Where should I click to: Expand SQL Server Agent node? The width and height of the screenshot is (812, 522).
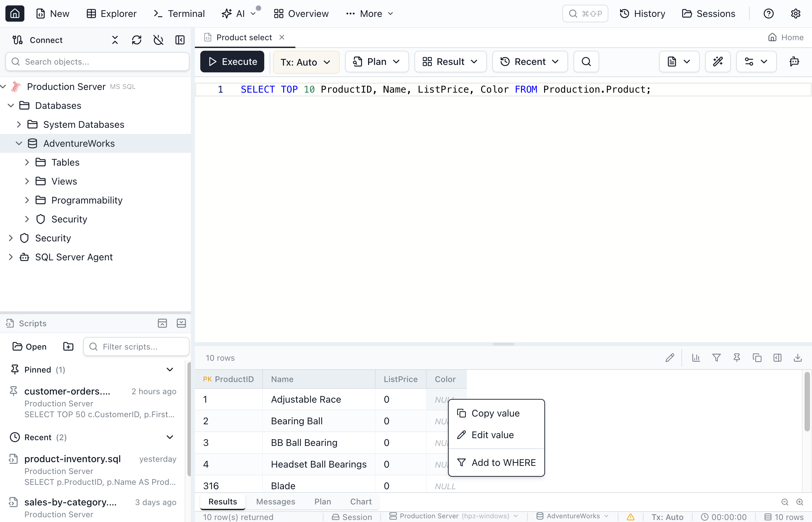(x=11, y=257)
